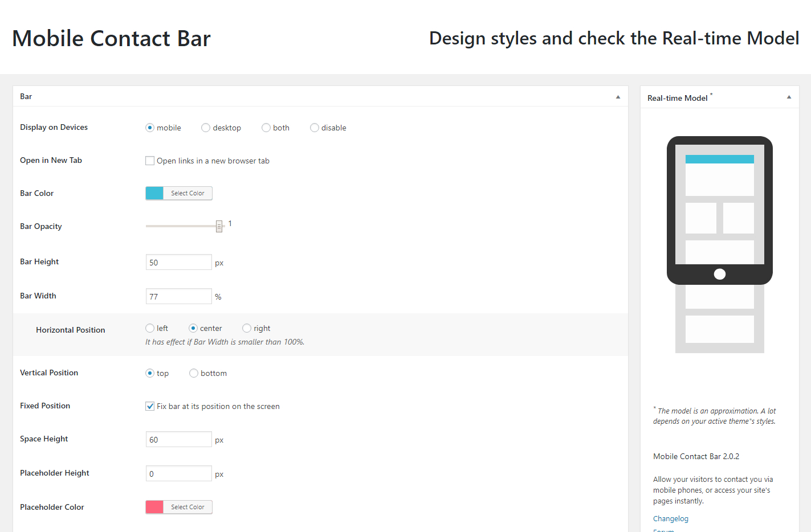811x532 pixels.
Task: Choose left horizontal position
Action: pos(150,328)
